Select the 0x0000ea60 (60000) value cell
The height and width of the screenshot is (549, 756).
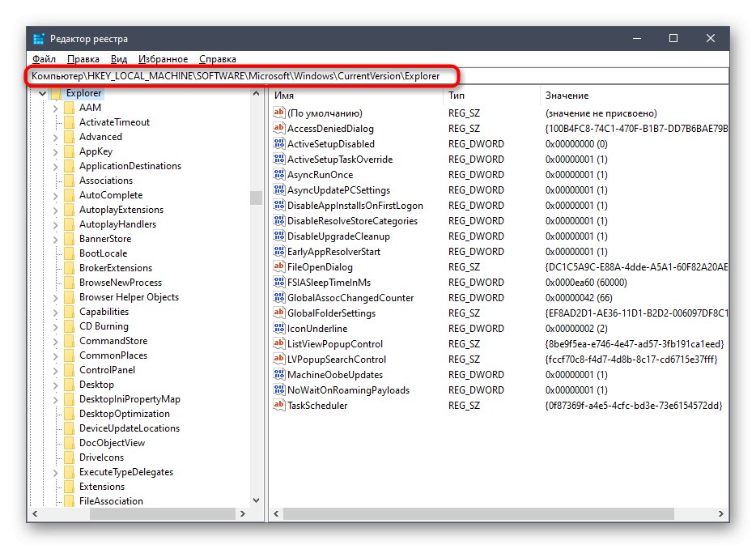pos(586,283)
